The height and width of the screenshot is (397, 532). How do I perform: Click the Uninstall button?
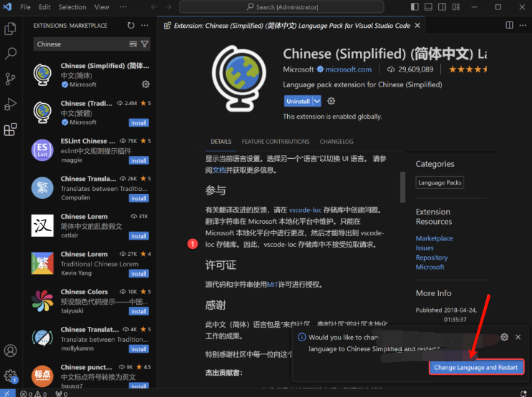click(298, 101)
